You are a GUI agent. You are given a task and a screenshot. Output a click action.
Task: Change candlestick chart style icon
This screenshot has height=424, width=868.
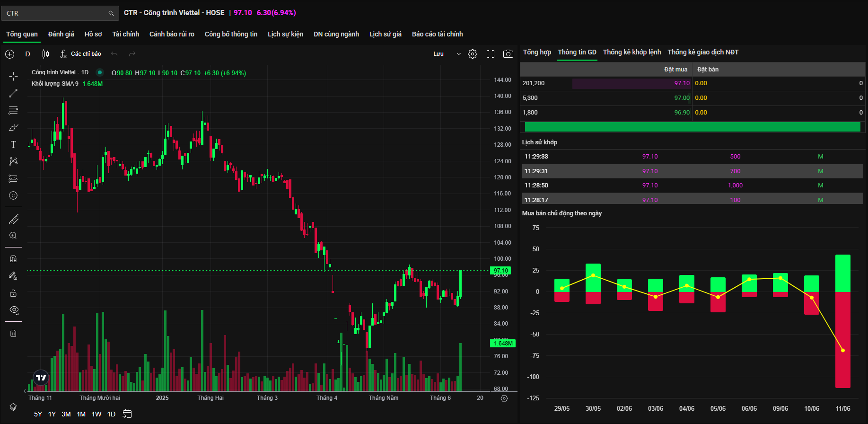point(45,54)
